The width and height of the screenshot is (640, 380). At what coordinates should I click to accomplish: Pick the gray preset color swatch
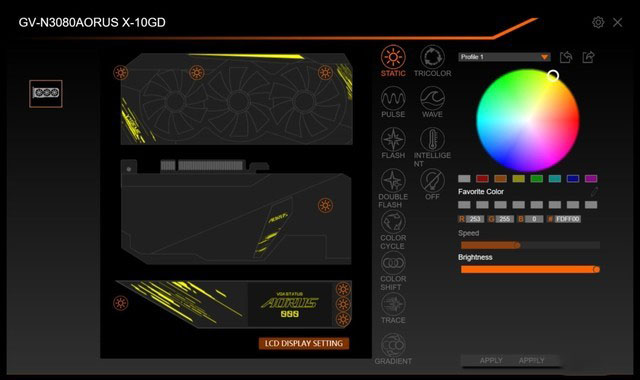click(x=464, y=178)
